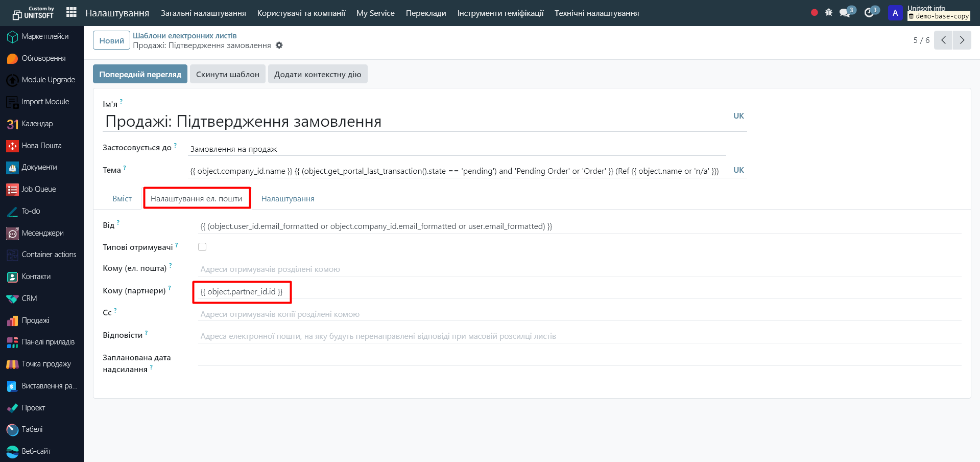Click the gear icon beside template title
This screenshot has height=462, width=980.
pyautogui.click(x=279, y=45)
